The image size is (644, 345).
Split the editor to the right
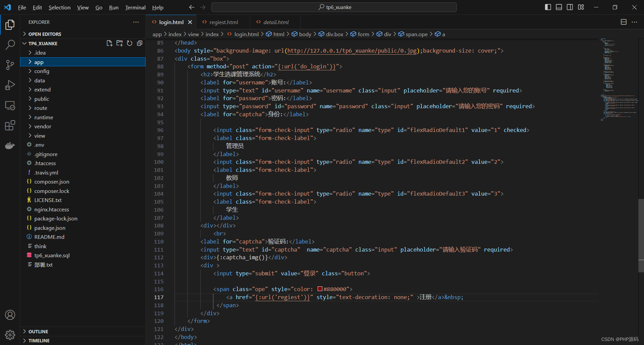pyautogui.click(x=624, y=22)
